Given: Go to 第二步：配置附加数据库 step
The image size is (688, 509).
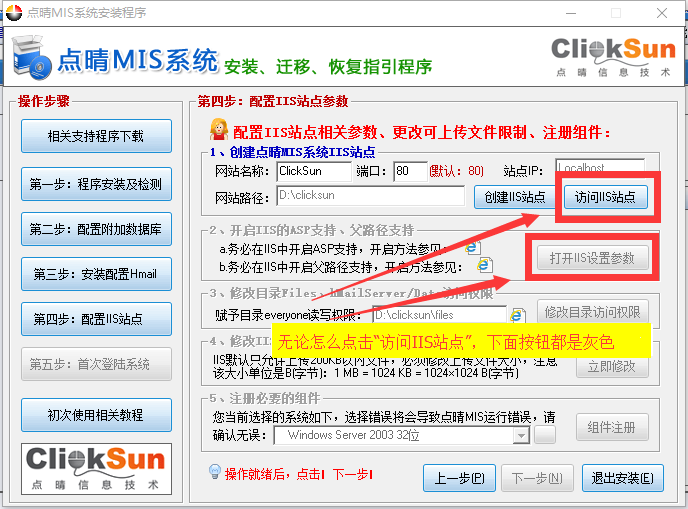Looking at the screenshot, I should [95, 228].
